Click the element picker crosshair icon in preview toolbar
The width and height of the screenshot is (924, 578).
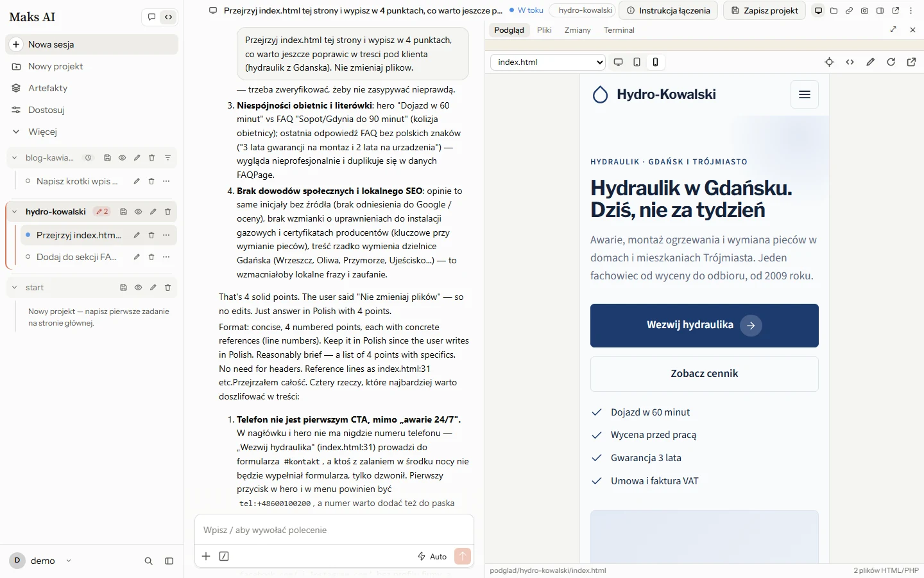pos(829,62)
